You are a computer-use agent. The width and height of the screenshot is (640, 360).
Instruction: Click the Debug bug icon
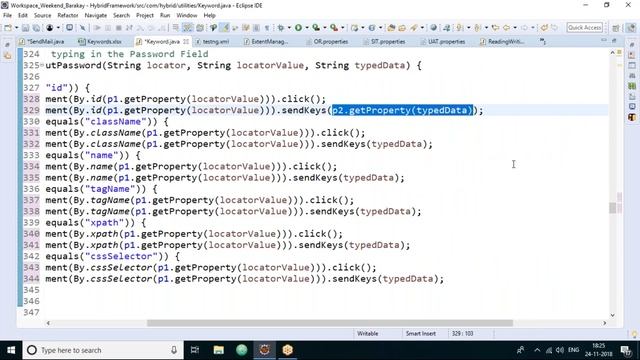[x=280, y=28]
